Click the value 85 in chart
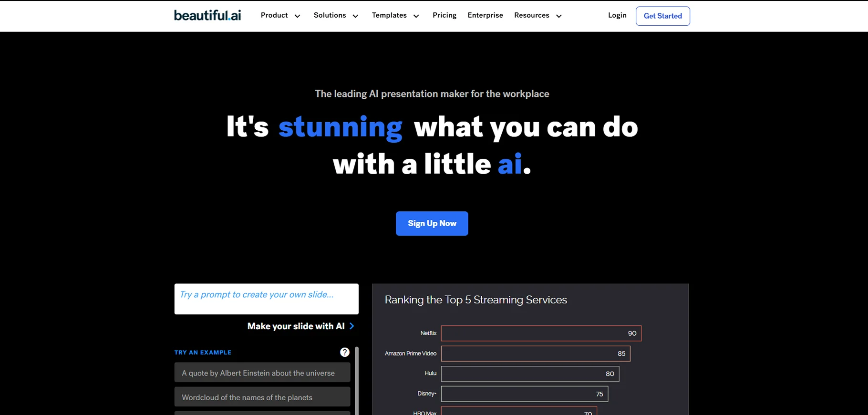This screenshot has width=868, height=415. pos(621,353)
